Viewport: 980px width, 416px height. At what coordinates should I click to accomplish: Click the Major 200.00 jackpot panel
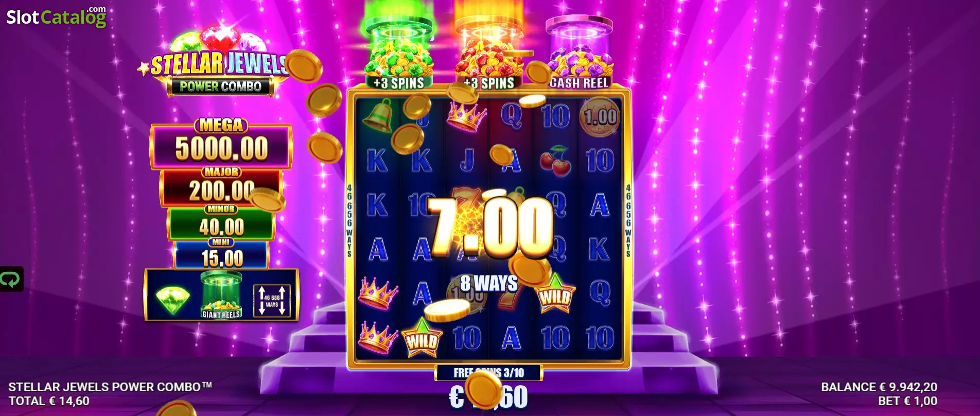[x=221, y=186]
